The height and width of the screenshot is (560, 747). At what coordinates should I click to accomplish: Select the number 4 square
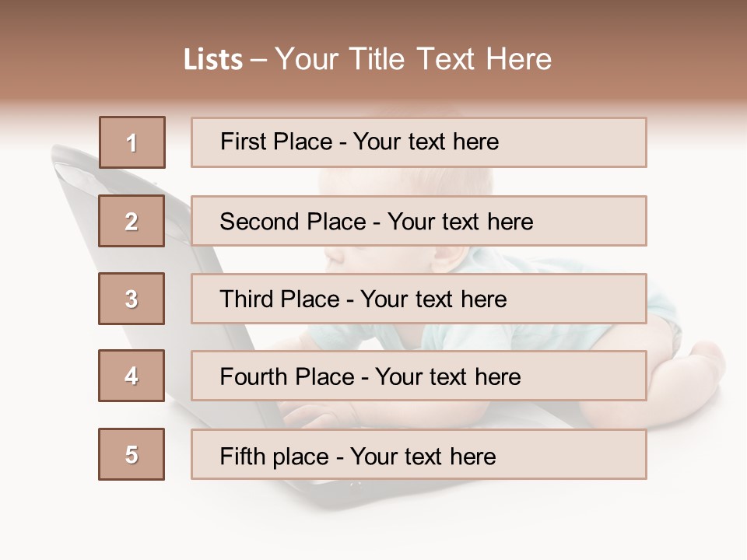132,376
